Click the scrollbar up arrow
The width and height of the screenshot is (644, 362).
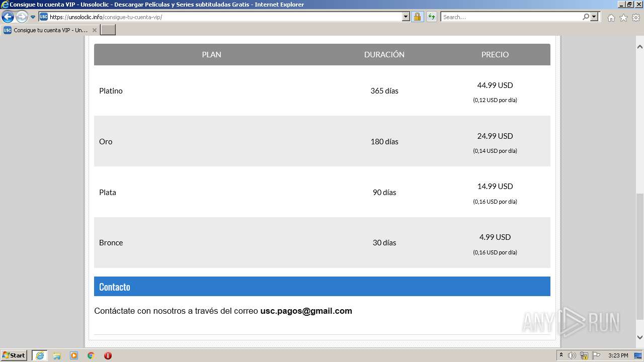coord(640,47)
